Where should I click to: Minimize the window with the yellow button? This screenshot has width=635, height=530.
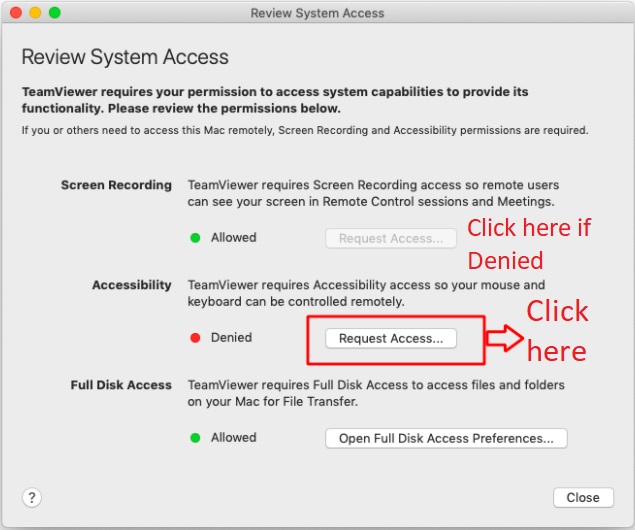(35, 13)
